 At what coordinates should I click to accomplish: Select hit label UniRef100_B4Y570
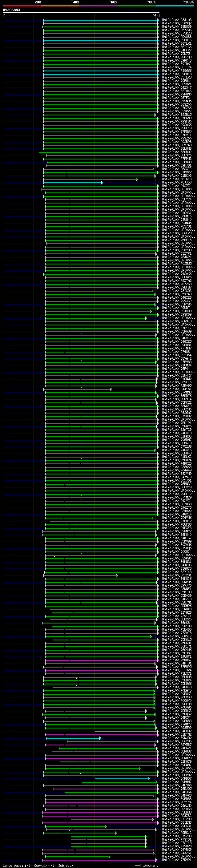(x=177, y=477)
